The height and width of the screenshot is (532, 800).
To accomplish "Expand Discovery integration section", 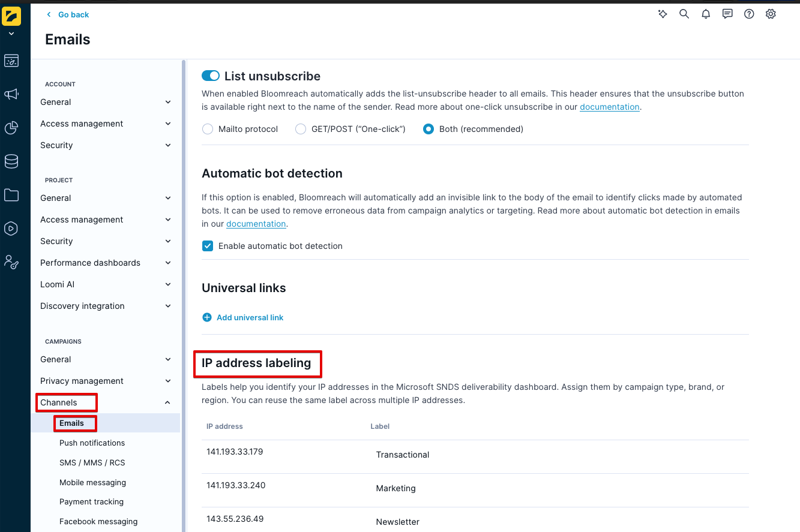I will tap(106, 306).
